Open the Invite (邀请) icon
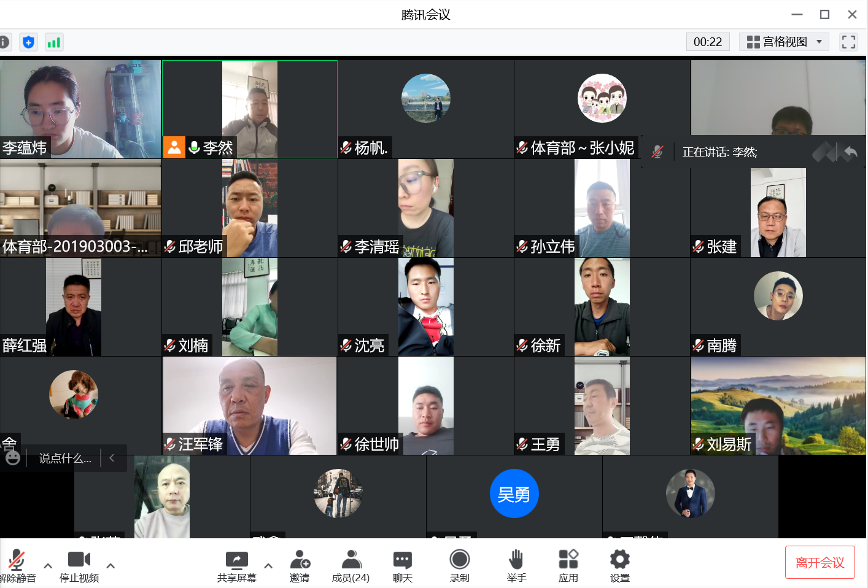Viewport: 868px width, 588px height. click(x=300, y=566)
